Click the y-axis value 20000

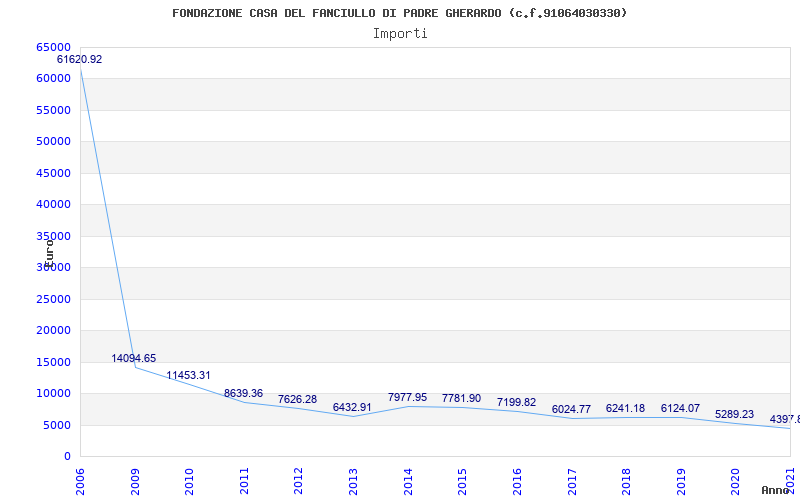pyautogui.click(x=54, y=331)
